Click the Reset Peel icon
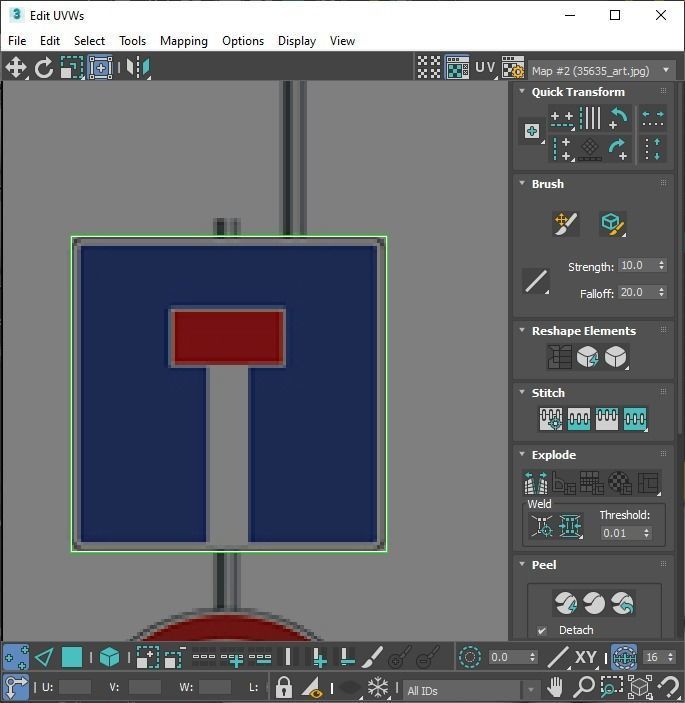The image size is (685, 703). 622,603
